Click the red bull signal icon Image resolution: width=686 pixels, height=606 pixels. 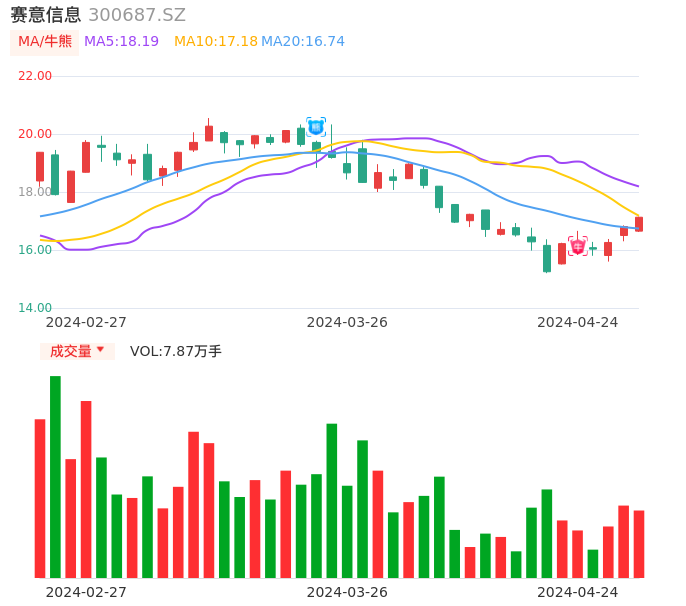click(578, 246)
